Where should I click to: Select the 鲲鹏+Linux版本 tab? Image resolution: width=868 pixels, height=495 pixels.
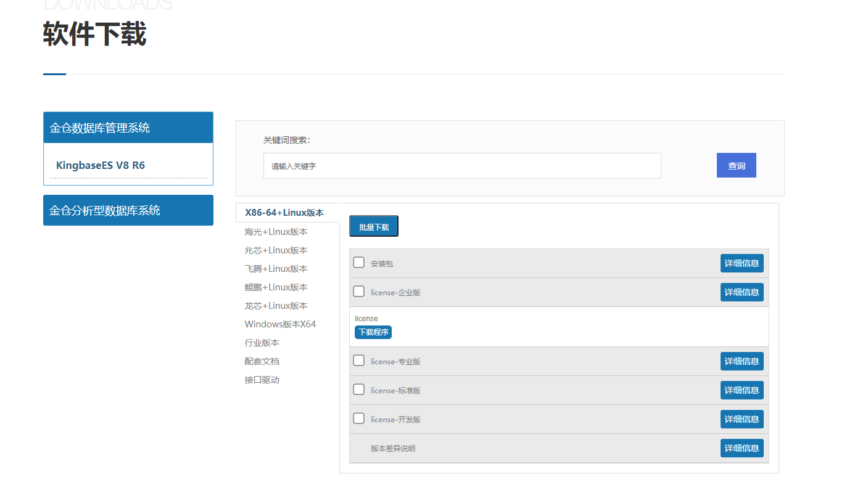pos(276,287)
